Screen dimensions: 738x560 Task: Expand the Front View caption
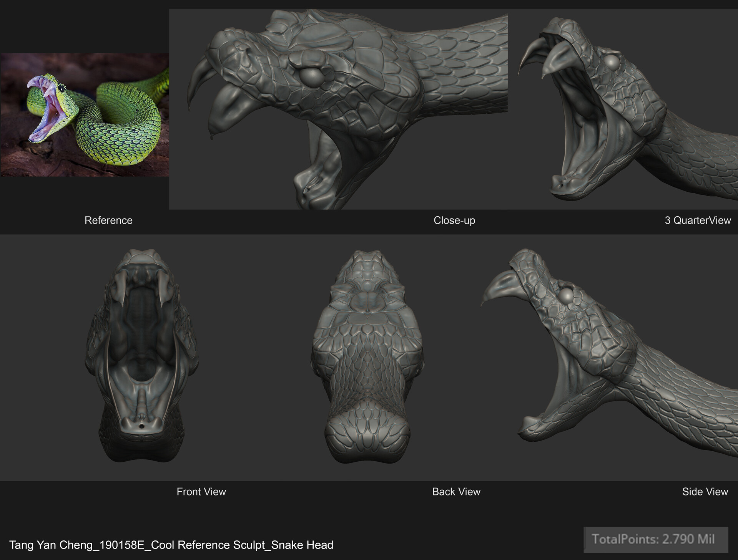[201, 492]
